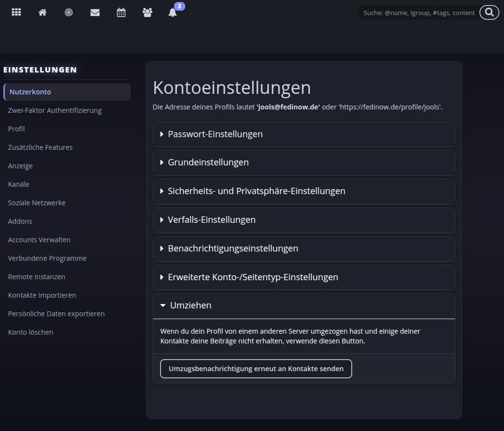504x431 pixels.
Task: Expand Grundeinstellungen section
Action: (208, 162)
